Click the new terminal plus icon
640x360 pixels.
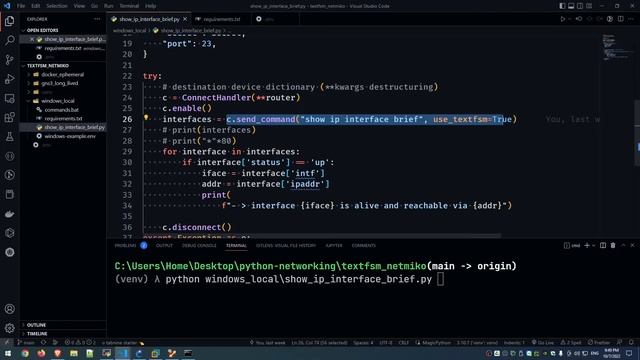(x=587, y=245)
